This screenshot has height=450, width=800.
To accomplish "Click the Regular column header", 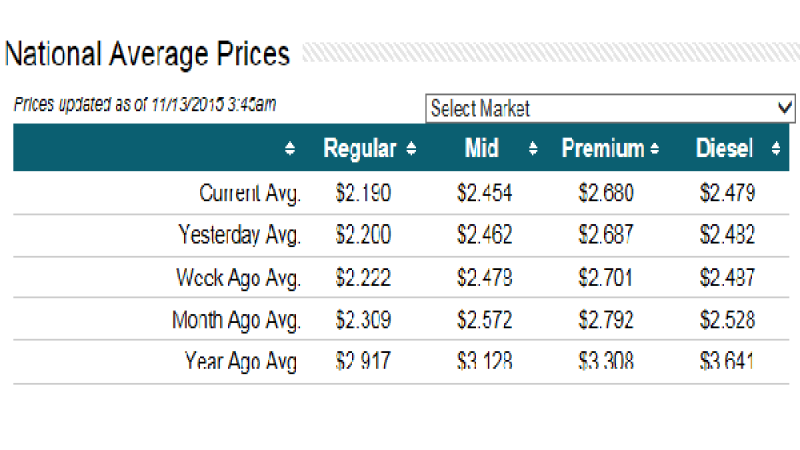I will point(359,149).
